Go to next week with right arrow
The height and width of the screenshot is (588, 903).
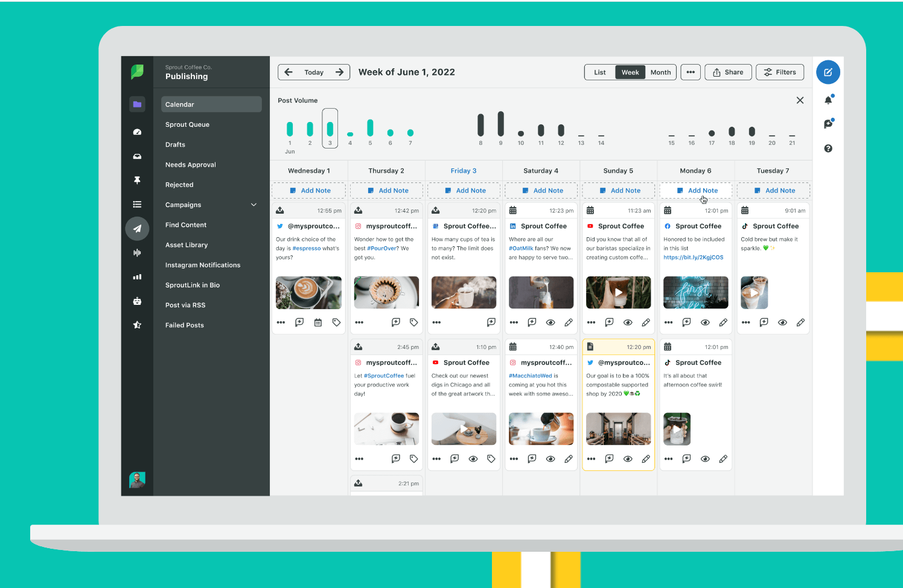pyautogui.click(x=340, y=72)
